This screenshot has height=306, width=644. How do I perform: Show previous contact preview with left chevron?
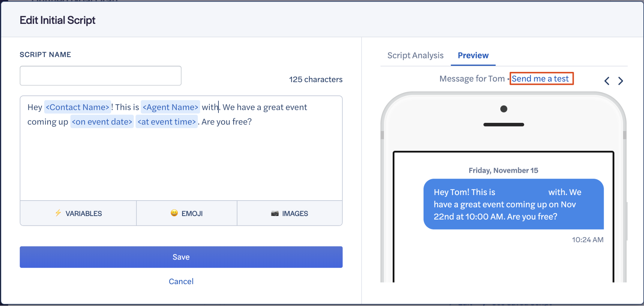[607, 81]
